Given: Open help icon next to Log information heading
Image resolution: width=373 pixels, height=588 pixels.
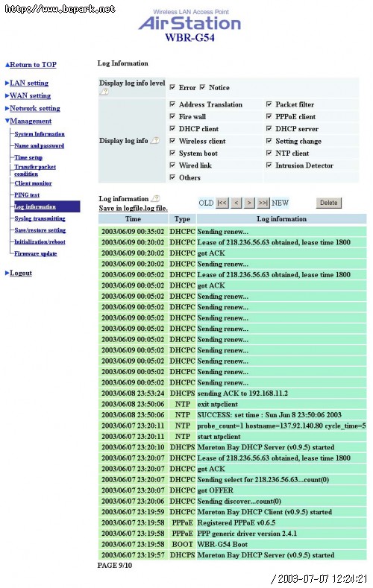Looking at the screenshot, I should (155, 198).
